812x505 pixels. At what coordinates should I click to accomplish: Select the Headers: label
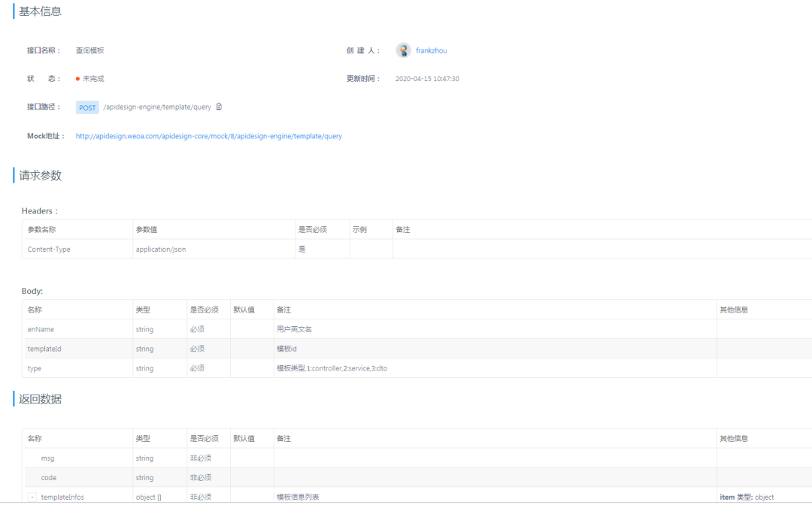(x=40, y=211)
